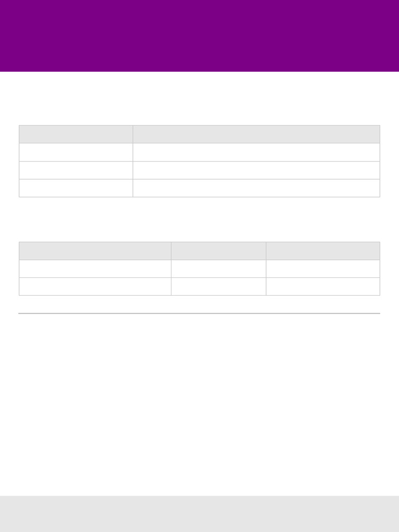Select middle header cell of the three-column table
The width and height of the screenshot is (399, 532).
[219, 251]
